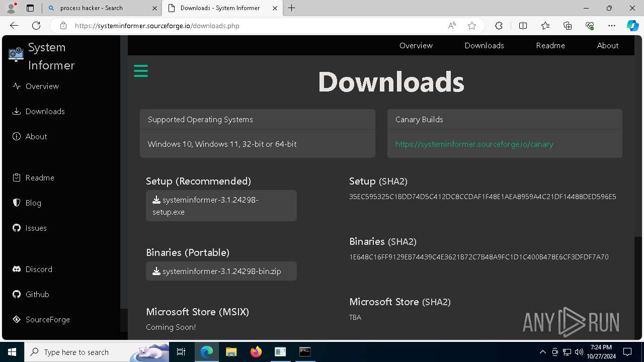Download systeminformer-3.1.24298-setup.exe
The width and height of the screenshot is (644, 362).
221,206
